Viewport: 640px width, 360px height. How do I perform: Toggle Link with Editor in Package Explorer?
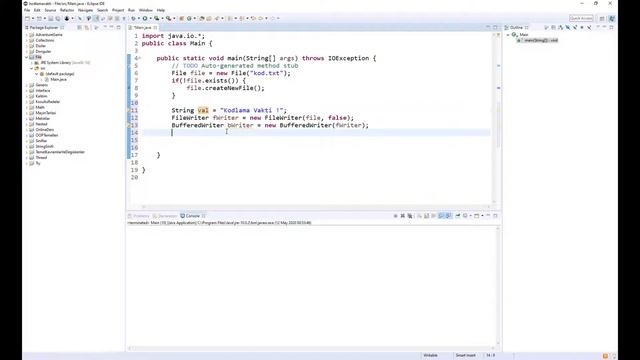tap(87, 27)
